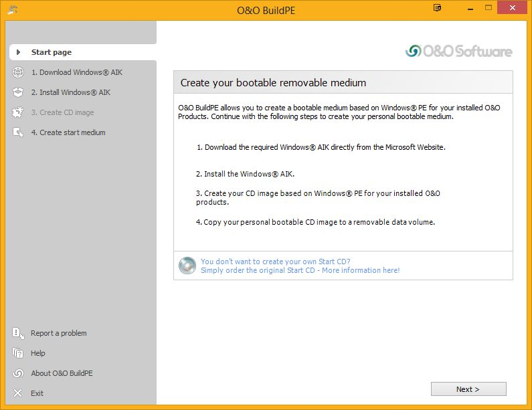Show About O&O BuildPE
Screen dimensions: 532x410
pyautogui.click(x=62, y=373)
